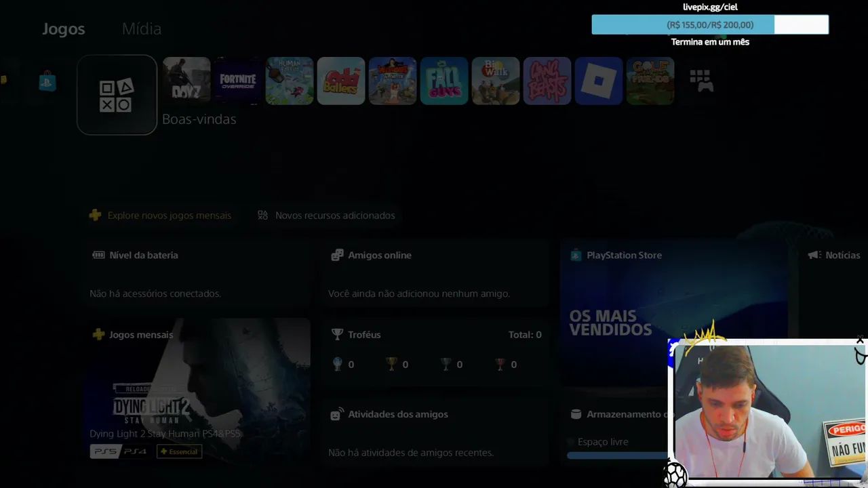Switch to the Jogos tab
868x488 pixels.
(x=64, y=28)
